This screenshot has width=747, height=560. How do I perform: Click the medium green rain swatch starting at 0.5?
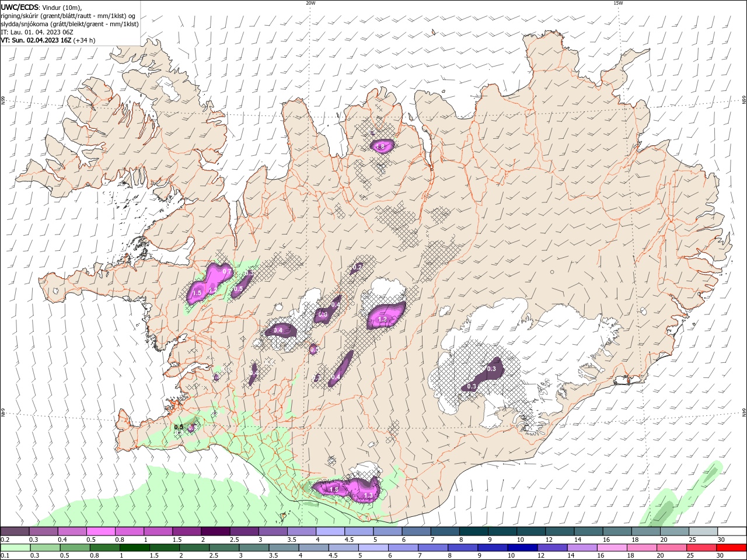pyautogui.click(x=75, y=548)
